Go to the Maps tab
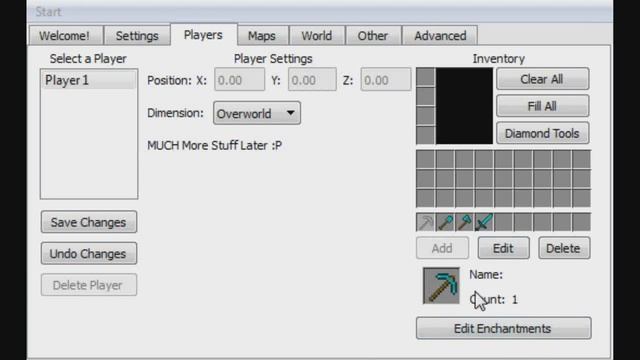Screen dimensions: 640x360 [x=262, y=36]
